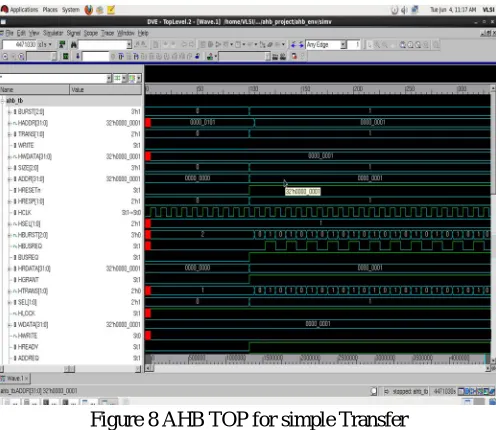The height and width of the screenshot is (430, 496).
Task: Open the System menu in the top panel
Action: (71, 9)
